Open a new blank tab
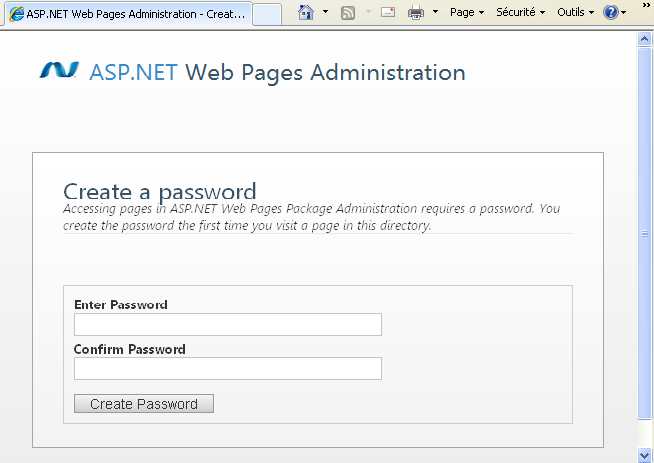 (x=266, y=14)
